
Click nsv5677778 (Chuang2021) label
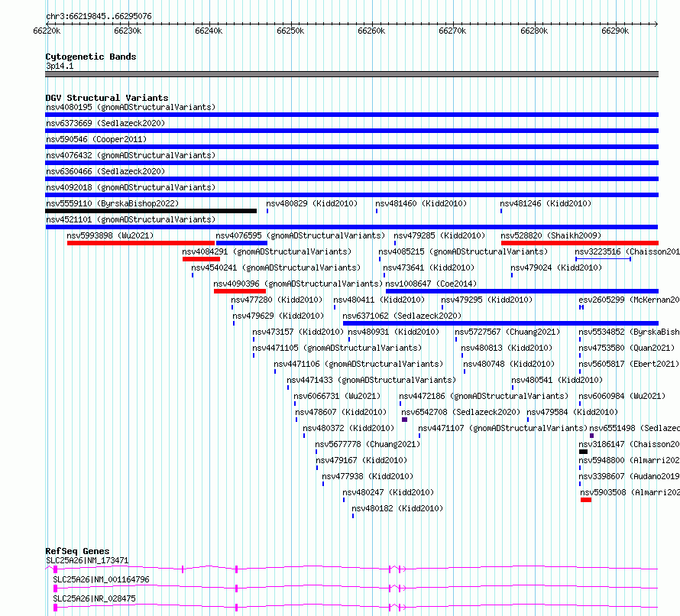tap(368, 444)
